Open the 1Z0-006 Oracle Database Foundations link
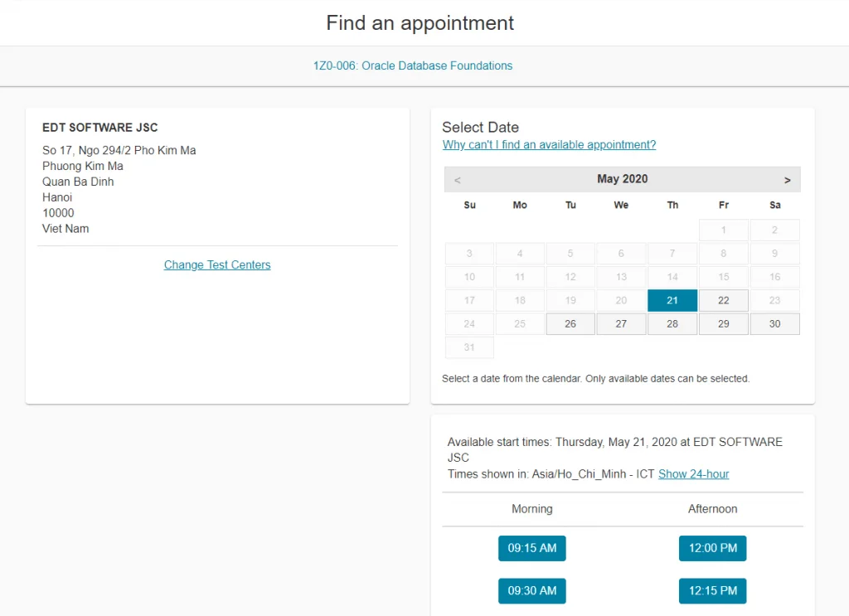This screenshot has width=849, height=616. (x=413, y=65)
